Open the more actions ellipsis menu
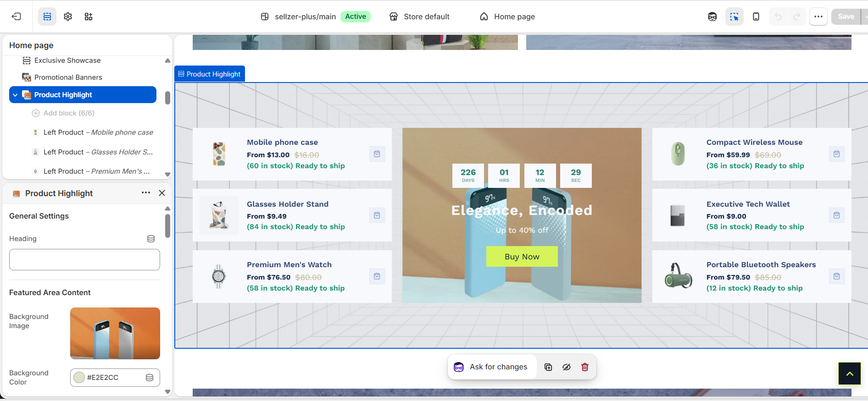Image resolution: width=868 pixels, height=401 pixels. [818, 16]
